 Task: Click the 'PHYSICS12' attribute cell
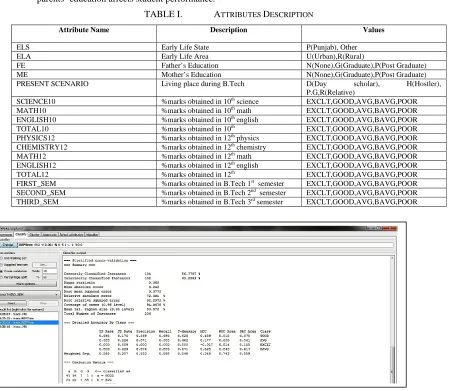84,138
